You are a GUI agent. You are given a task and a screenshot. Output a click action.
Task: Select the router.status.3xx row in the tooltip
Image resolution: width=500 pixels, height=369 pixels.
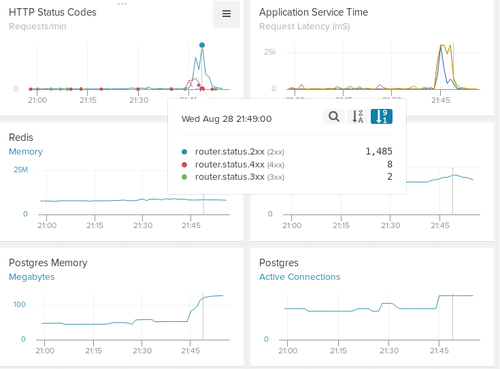[x=287, y=177]
